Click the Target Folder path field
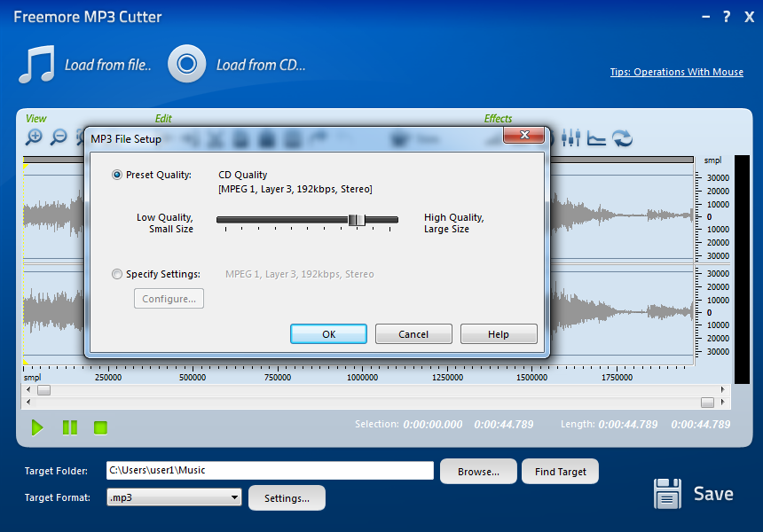 click(270, 470)
